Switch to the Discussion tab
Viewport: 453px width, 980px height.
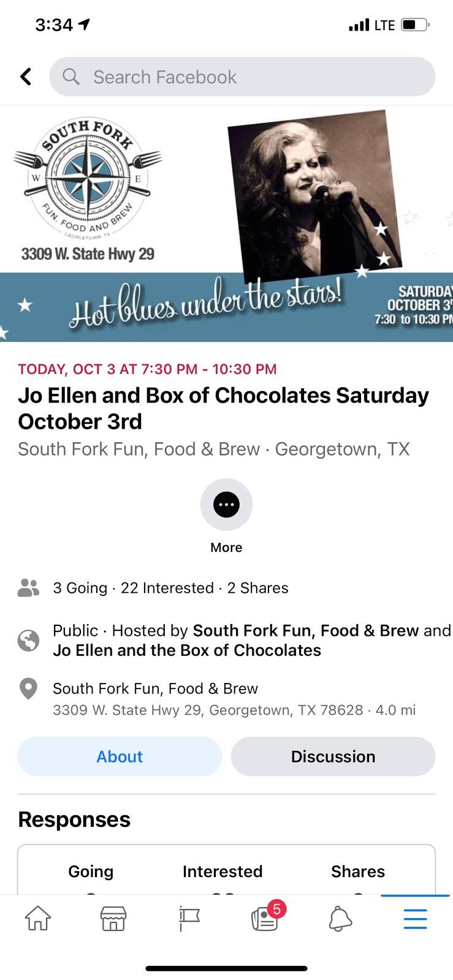click(x=333, y=756)
